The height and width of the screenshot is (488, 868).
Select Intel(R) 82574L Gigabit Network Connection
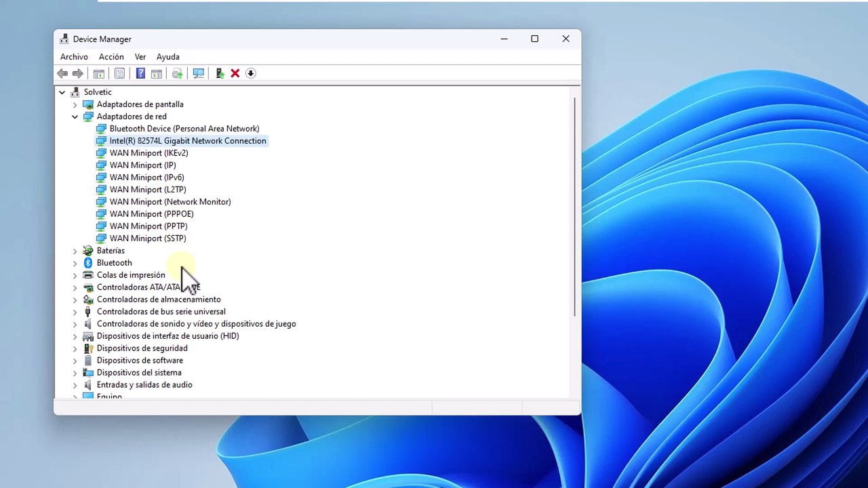click(187, 141)
